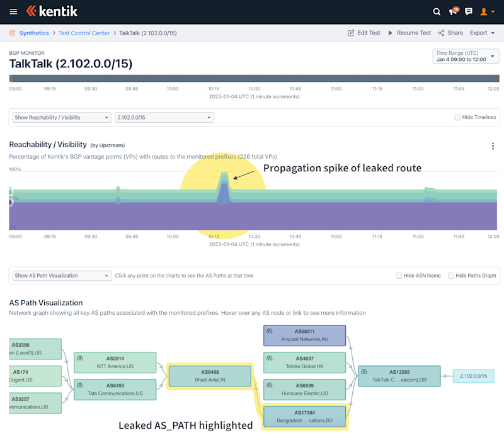Select the AS58511 Anycast Networks node

pyautogui.click(x=304, y=336)
